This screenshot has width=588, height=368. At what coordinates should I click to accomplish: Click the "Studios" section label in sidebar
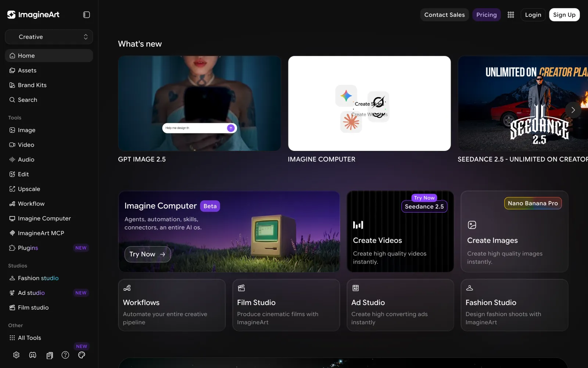[x=18, y=266]
